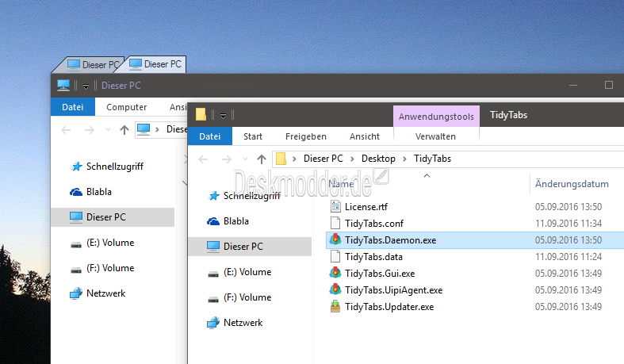Click the computer icon in the back window title bar
624x364 pixels.
pyautogui.click(x=63, y=85)
